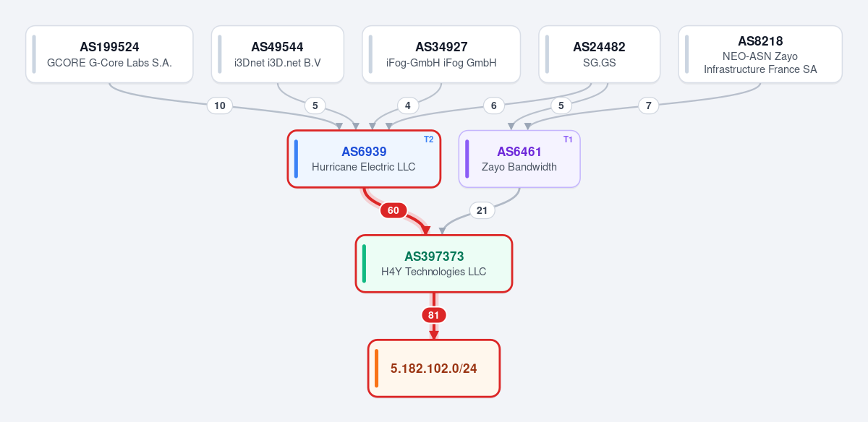Select the 5.182.102.0/24 prefix box

pos(434,369)
